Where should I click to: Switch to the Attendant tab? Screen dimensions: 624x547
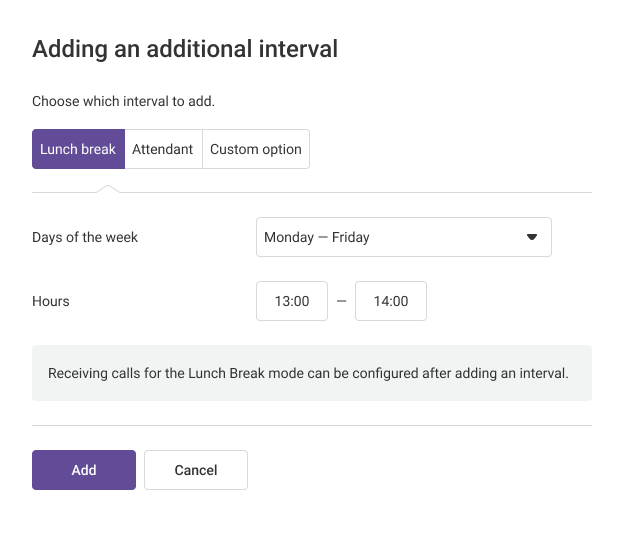coord(163,149)
